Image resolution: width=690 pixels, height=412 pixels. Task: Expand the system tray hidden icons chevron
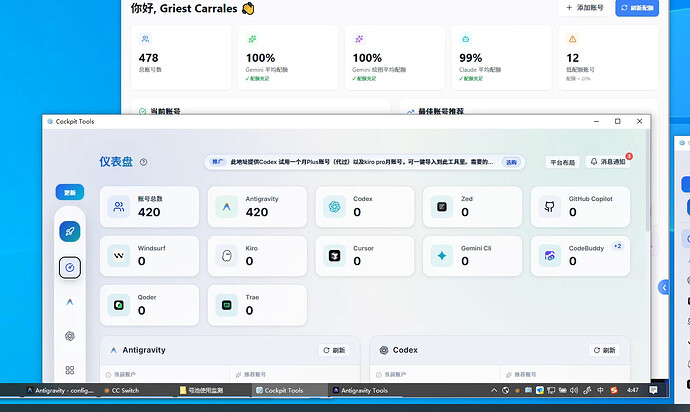(494, 390)
